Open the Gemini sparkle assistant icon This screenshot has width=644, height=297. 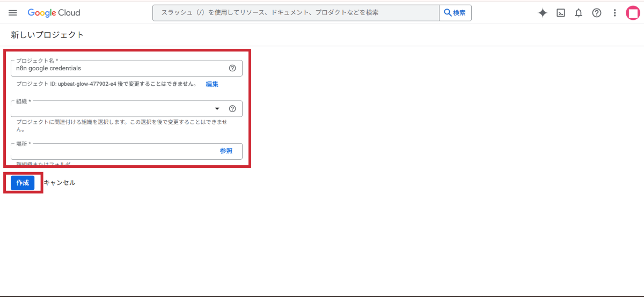tap(543, 13)
